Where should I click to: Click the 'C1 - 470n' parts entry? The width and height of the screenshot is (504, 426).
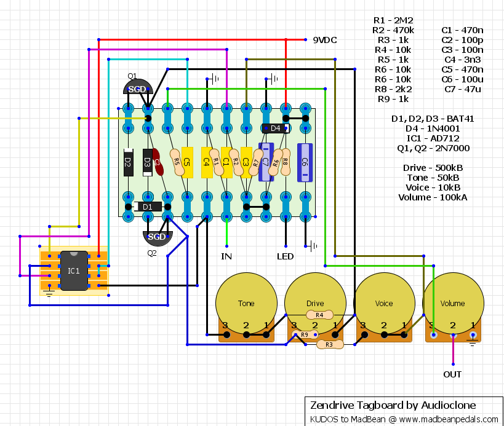pyautogui.click(x=462, y=31)
